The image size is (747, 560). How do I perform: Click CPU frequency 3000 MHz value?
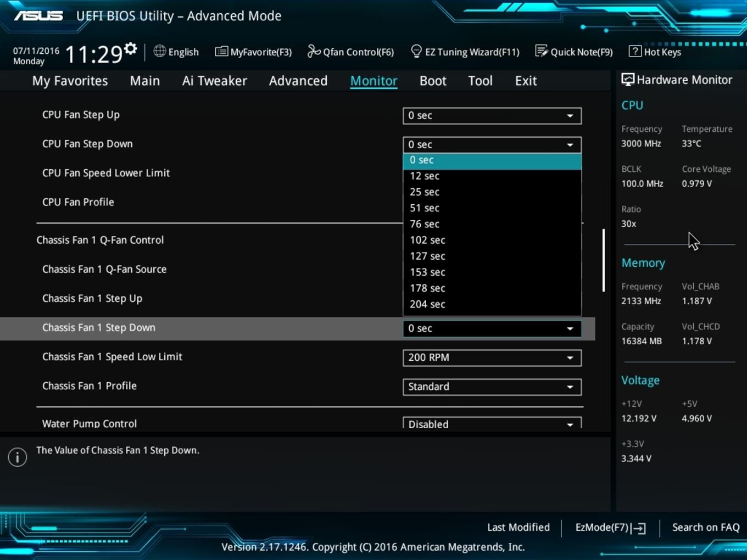click(641, 143)
